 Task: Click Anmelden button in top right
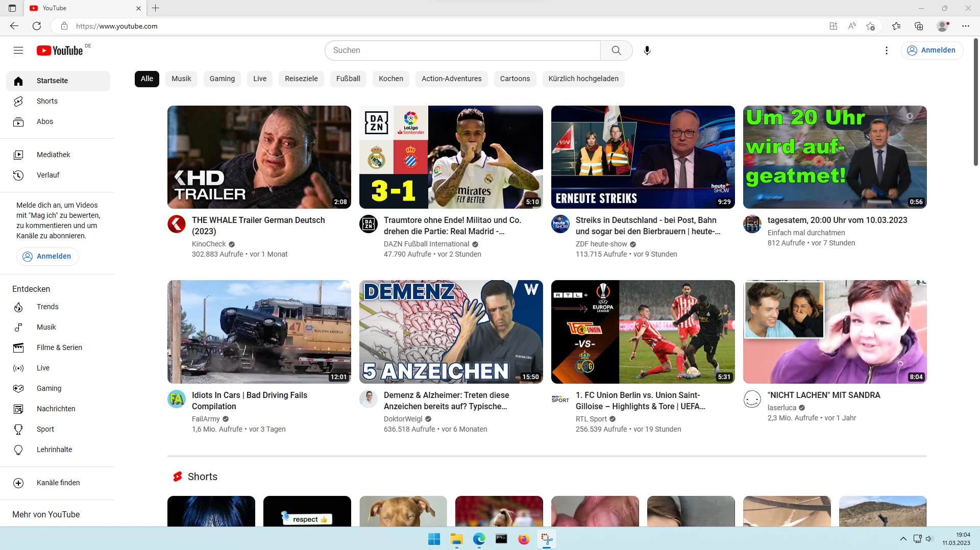(932, 50)
